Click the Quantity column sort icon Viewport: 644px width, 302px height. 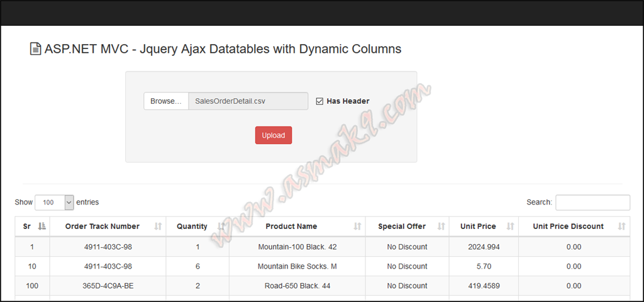point(221,226)
